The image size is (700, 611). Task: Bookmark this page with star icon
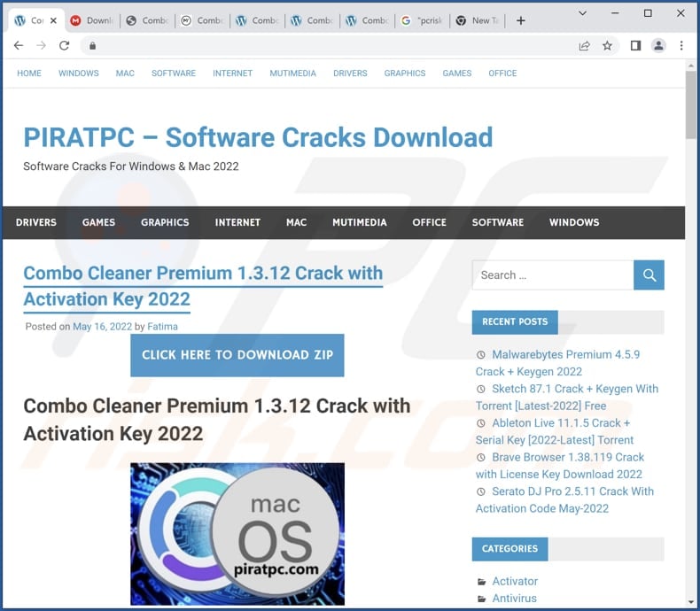click(x=607, y=45)
